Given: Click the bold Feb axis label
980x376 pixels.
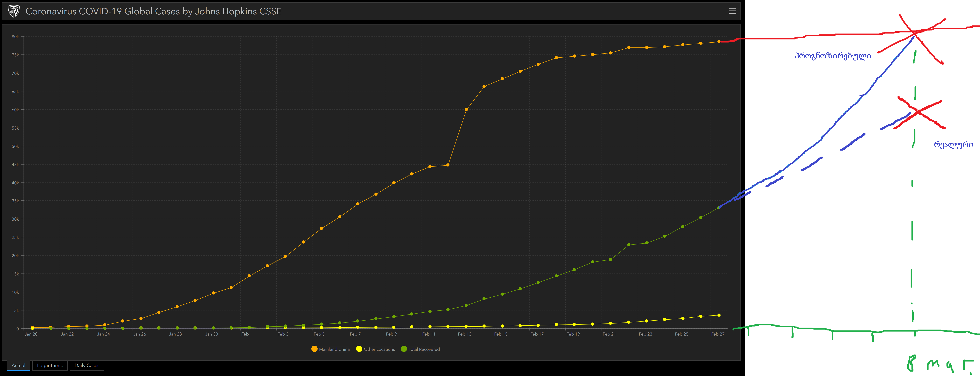Looking at the screenshot, I should pyautogui.click(x=245, y=334).
